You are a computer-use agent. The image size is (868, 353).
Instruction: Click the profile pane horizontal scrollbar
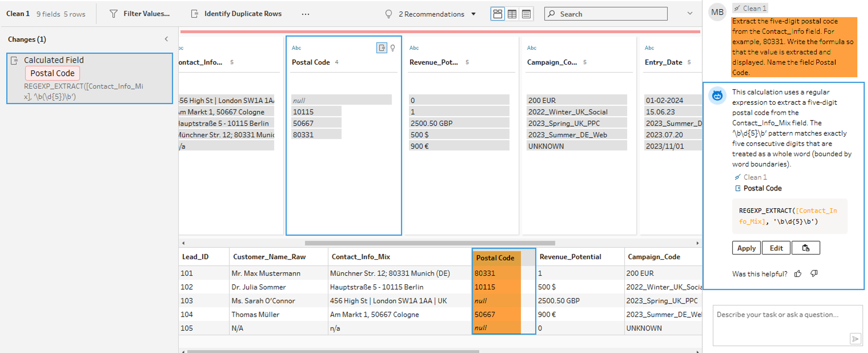429,243
